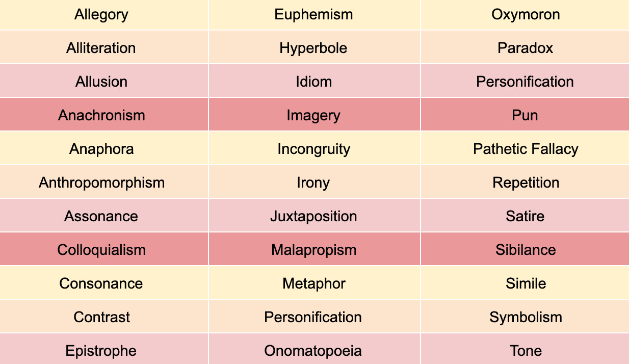This screenshot has height=364, width=629.
Task: Click the Pathetic Fallacy cell
Action: [x=525, y=148]
